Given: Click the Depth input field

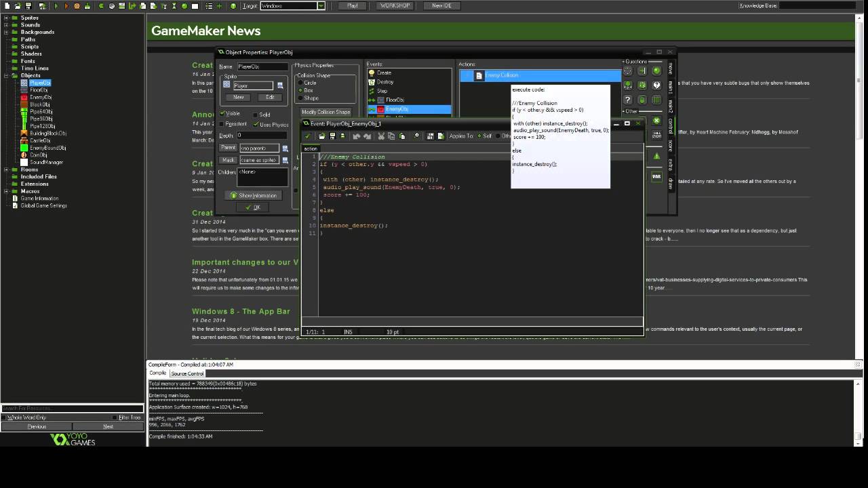Looking at the screenshot, I should (262, 136).
